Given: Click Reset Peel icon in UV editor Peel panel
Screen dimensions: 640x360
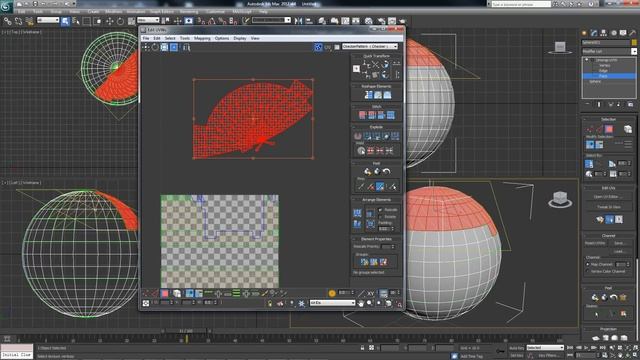Looking at the screenshot, I should coord(387,172).
